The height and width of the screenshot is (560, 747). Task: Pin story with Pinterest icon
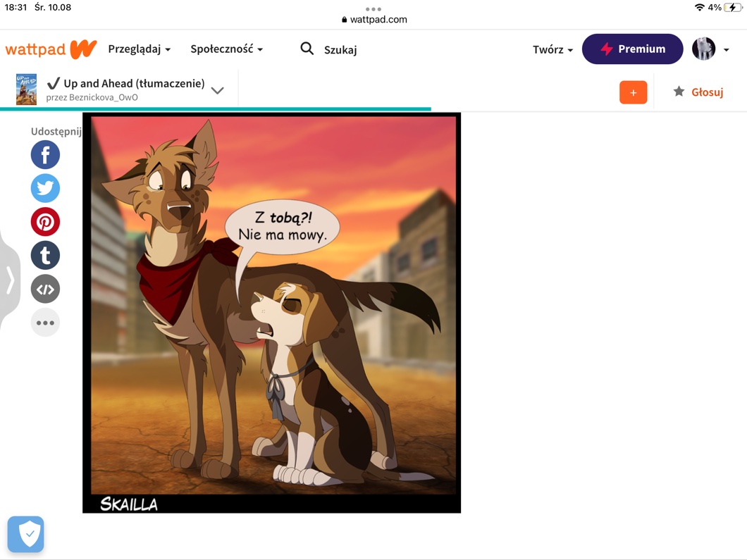click(x=45, y=222)
